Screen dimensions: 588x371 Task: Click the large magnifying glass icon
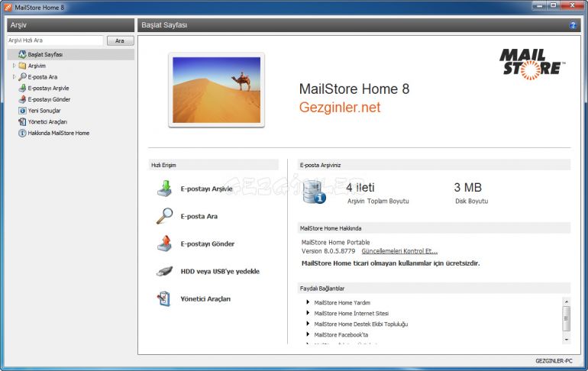(164, 216)
